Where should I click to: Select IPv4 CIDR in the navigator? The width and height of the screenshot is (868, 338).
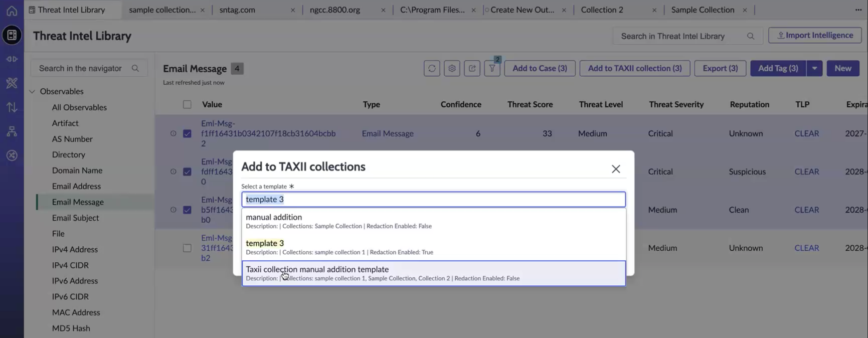pos(70,265)
